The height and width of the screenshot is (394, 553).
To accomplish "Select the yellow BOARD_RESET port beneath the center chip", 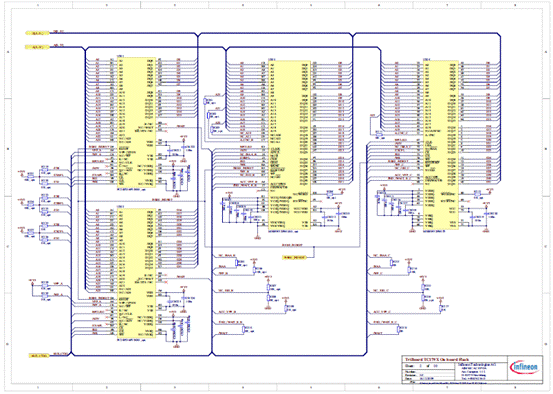I will pyautogui.click(x=294, y=257).
